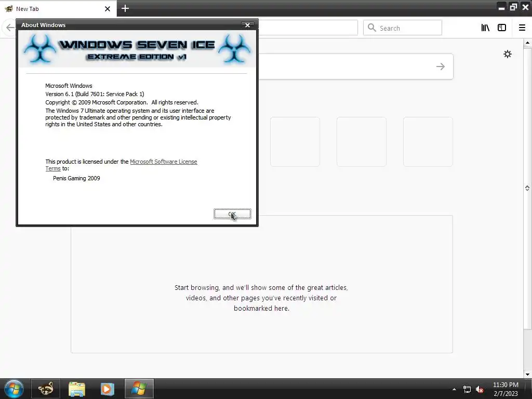
Task: Select the first visible top site tile
Action: (x=295, y=142)
